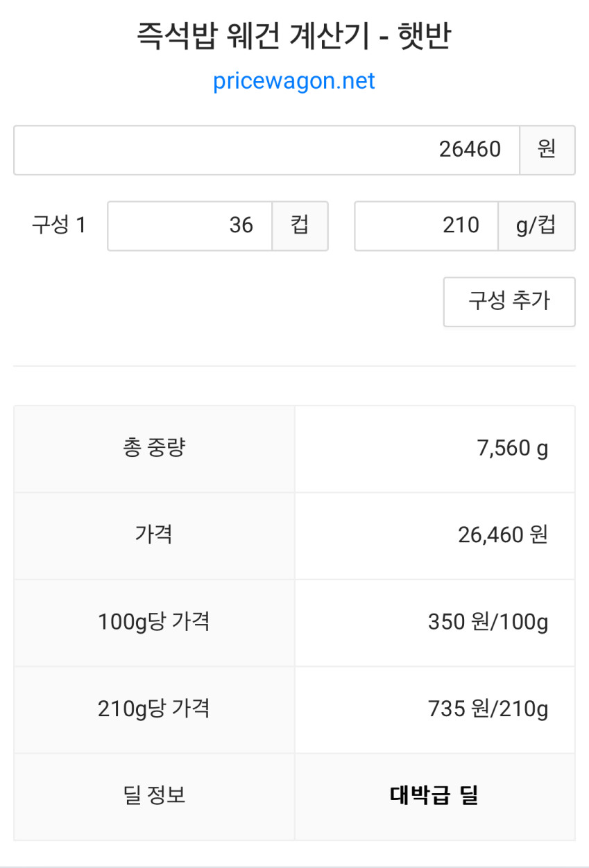Click the total weight value 7,560 g
The width and height of the screenshot is (589, 868).
point(512,449)
